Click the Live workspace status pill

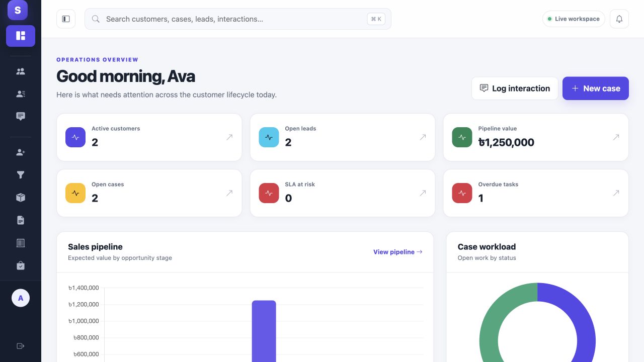(x=574, y=19)
